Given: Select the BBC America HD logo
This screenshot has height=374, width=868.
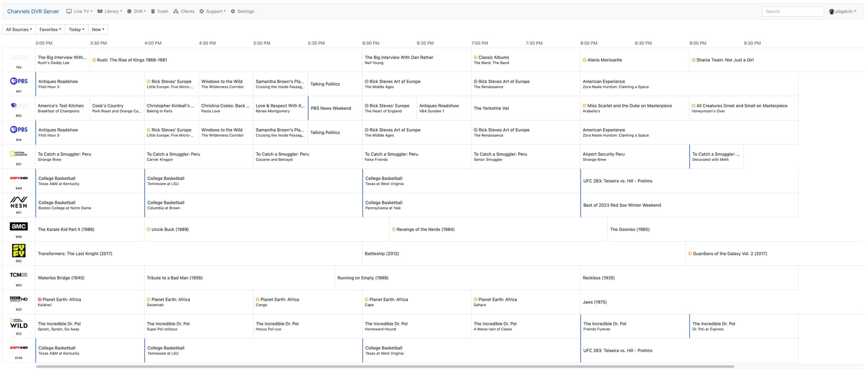Looking at the screenshot, I should click(19, 299).
